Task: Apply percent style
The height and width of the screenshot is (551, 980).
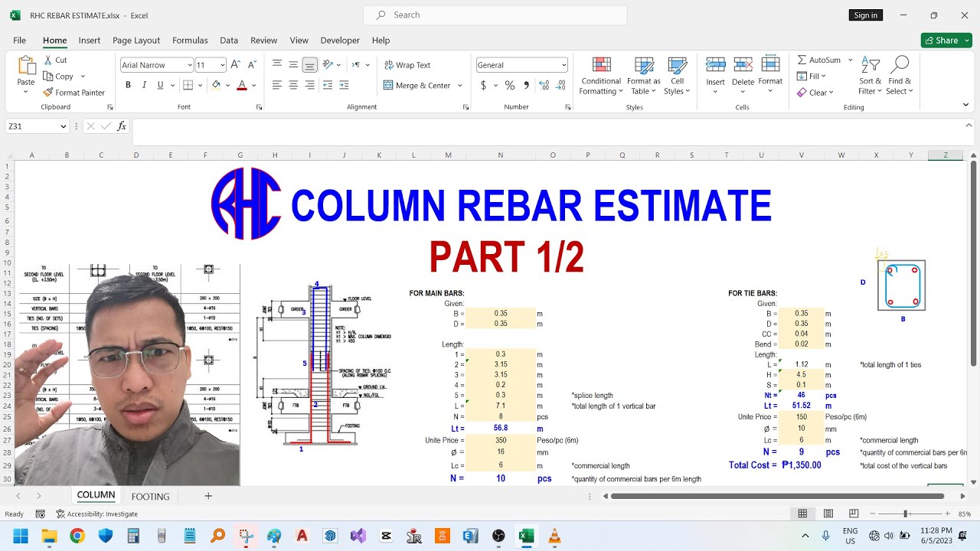Action: point(510,85)
